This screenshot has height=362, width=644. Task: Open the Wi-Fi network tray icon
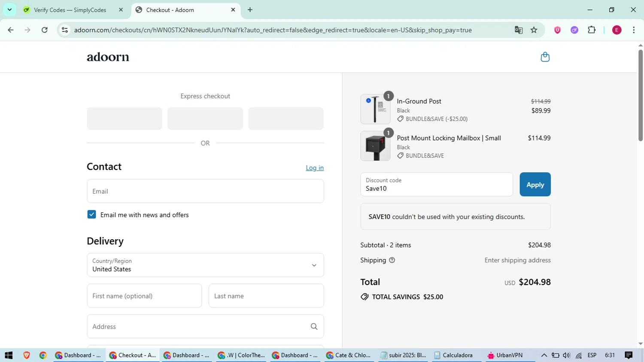point(579,356)
